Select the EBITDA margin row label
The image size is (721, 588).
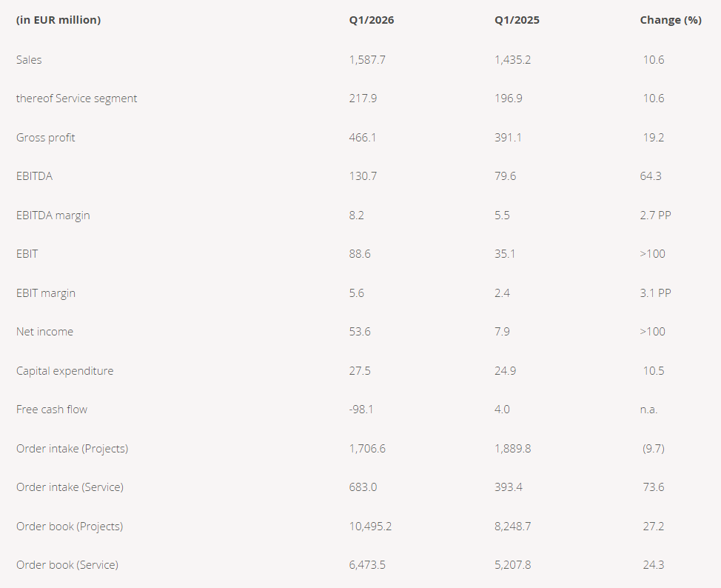[x=53, y=216]
